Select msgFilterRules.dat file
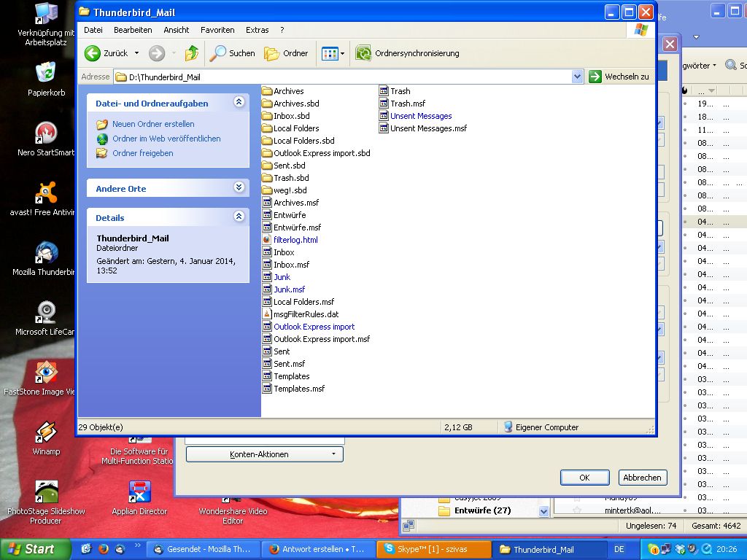747x560 pixels. [x=301, y=314]
